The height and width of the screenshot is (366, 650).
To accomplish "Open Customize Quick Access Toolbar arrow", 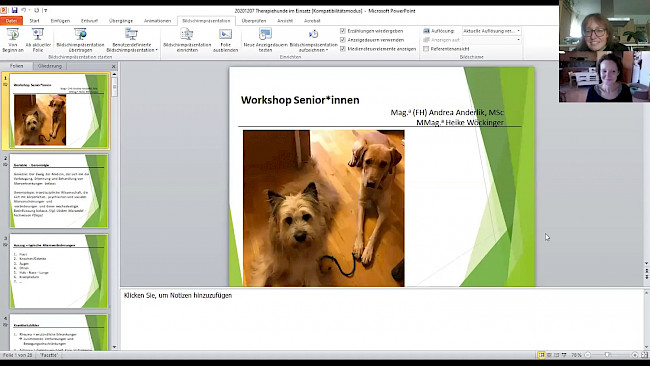I will coord(46,10).
